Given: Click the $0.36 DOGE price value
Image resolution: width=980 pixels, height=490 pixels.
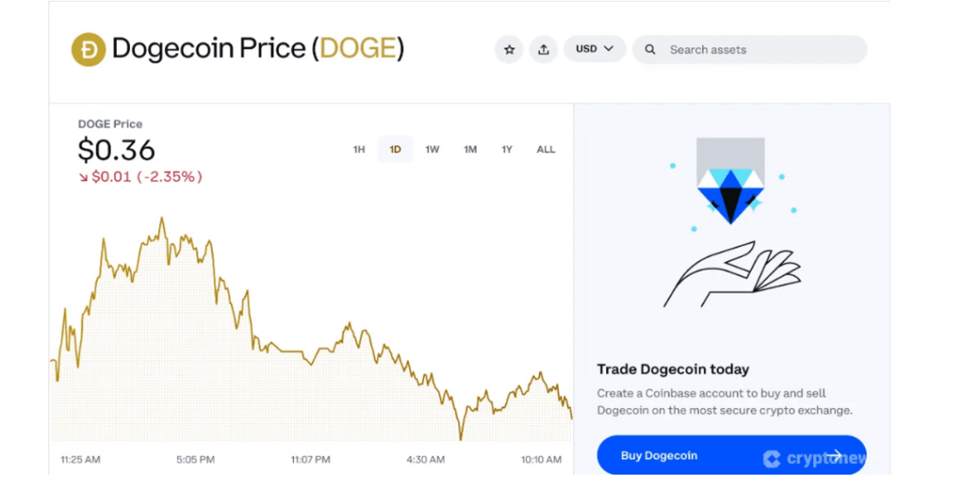Looking at the screenshot, I should 117,150.
